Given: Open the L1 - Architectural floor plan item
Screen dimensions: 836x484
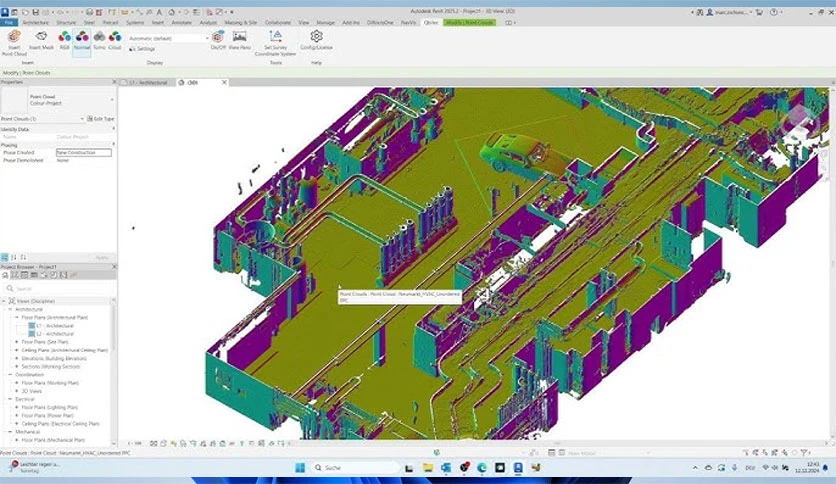Looking at the screenshot, I should 54,325.
